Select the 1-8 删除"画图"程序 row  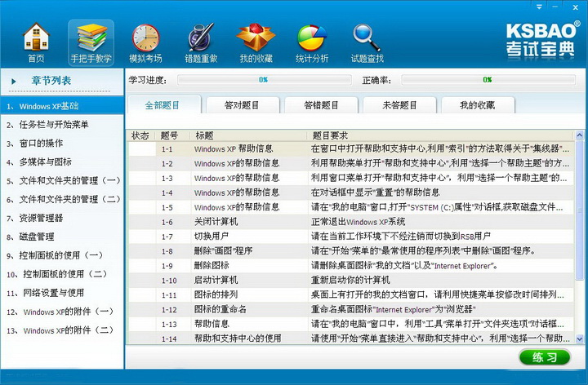[350, 251]
